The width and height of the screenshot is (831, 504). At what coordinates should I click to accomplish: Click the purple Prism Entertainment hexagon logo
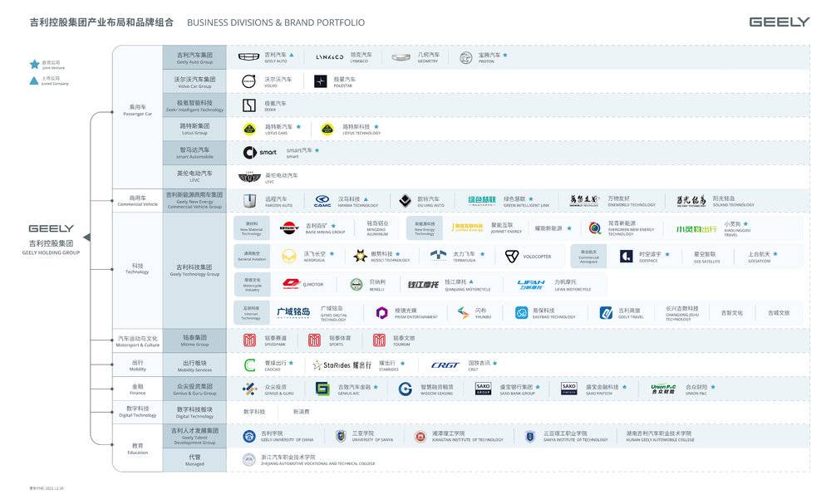[381, 313]
